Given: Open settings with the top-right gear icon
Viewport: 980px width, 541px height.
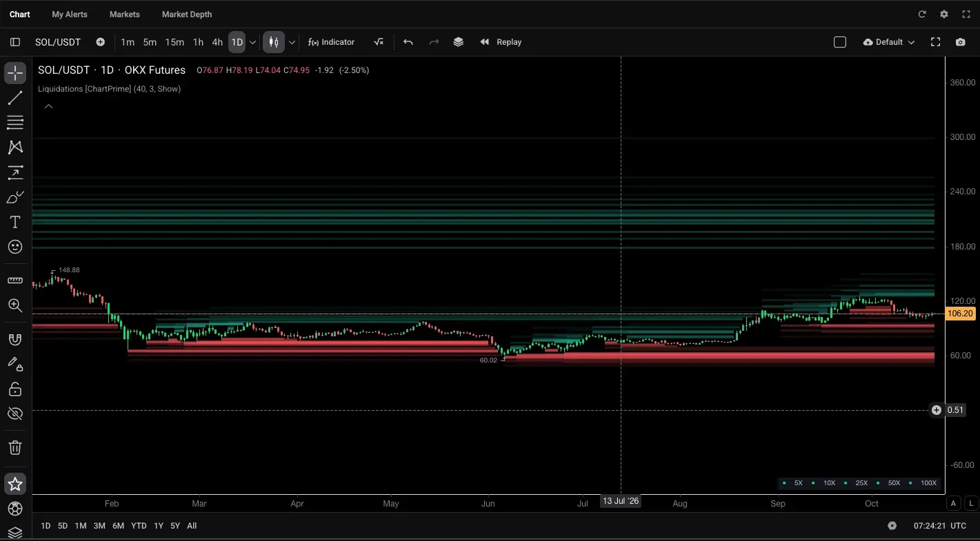Looking at the screenshot, I should click(x=944, y=14).
